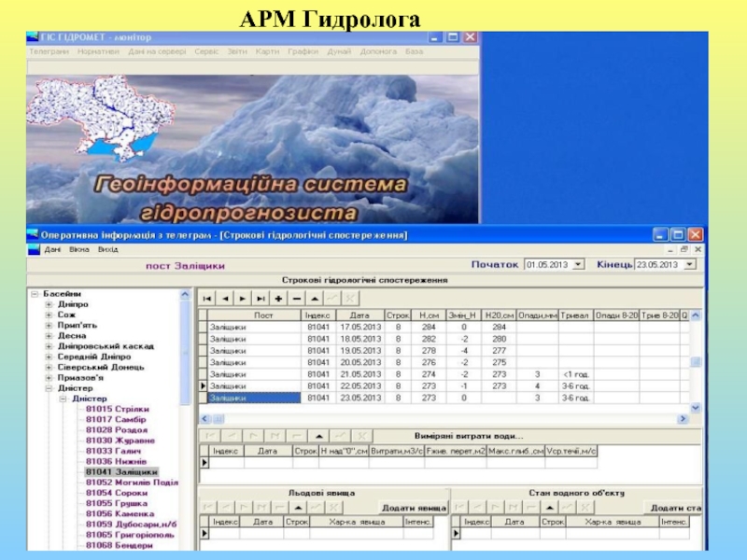
Task: Expand the Дніпро basin node
Action: pos(48,304)
